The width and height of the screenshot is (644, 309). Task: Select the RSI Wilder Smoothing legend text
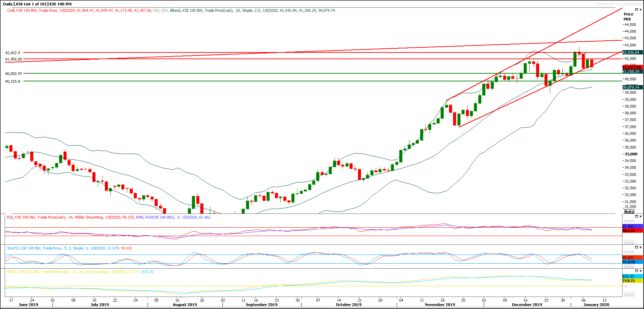tap(89, 217)
